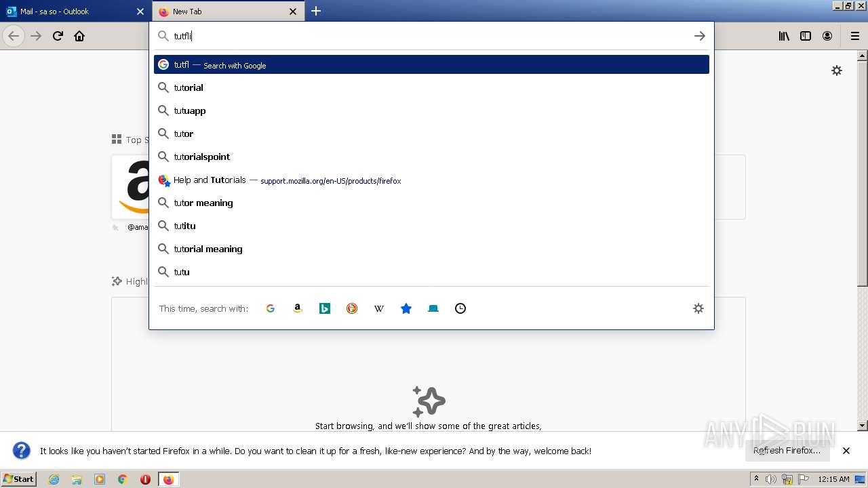Screen dimensions: 868x488
Task: Reload the current page
Action: 58,36
